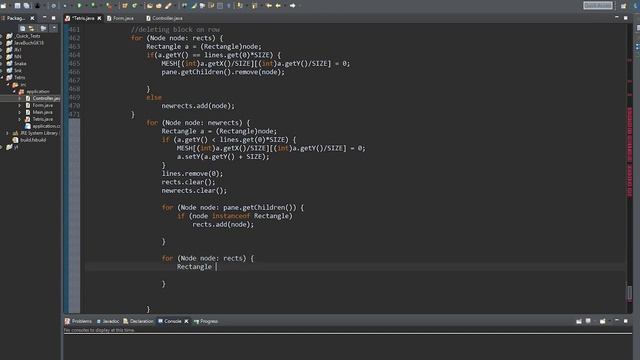Click the Open Task toolbar icon

tap(159, 6)
